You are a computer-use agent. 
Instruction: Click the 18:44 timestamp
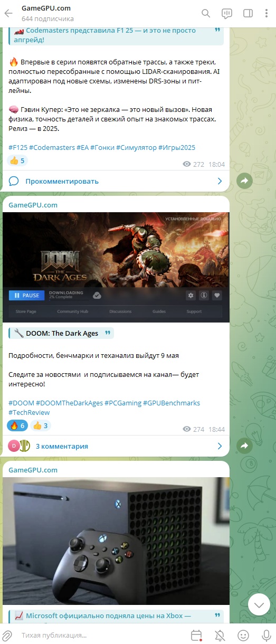click(217, 430)
